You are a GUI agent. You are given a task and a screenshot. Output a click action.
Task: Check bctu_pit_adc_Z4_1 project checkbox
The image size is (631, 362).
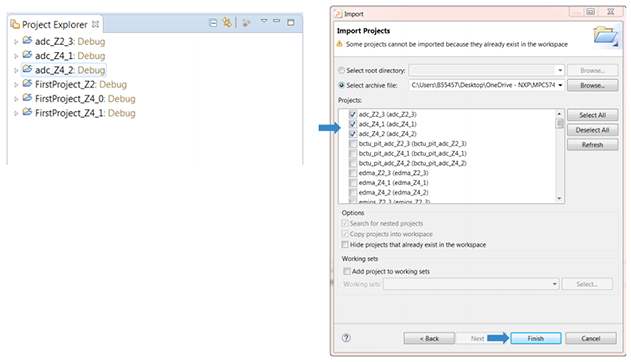click(353, 153)
